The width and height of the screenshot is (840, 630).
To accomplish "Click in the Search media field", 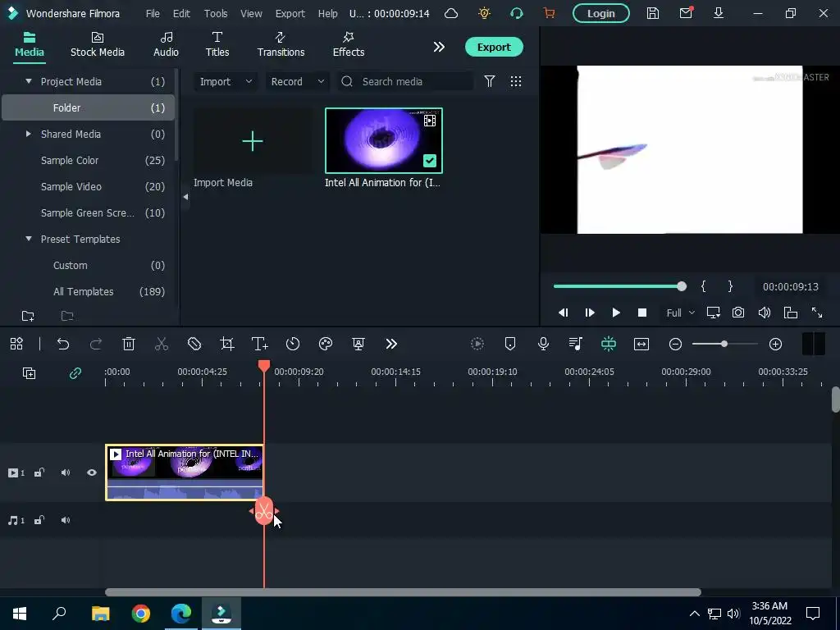I will [405, 81].
